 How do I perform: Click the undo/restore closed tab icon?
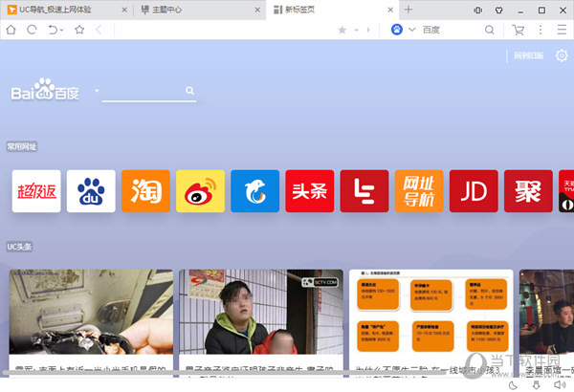coord(53,30)
